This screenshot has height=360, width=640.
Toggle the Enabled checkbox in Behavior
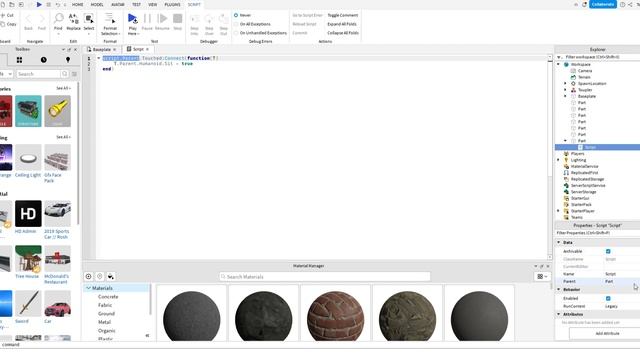tap(608, 298)
